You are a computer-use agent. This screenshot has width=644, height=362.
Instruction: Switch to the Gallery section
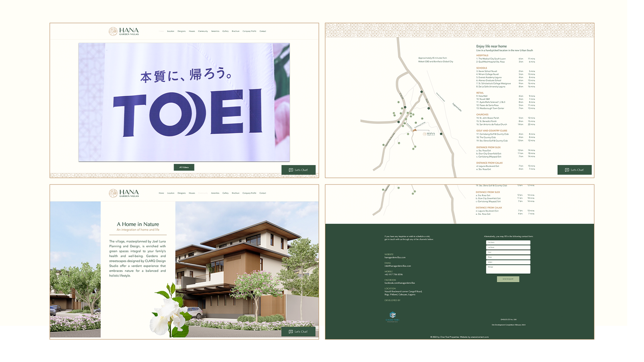[226, 31]
